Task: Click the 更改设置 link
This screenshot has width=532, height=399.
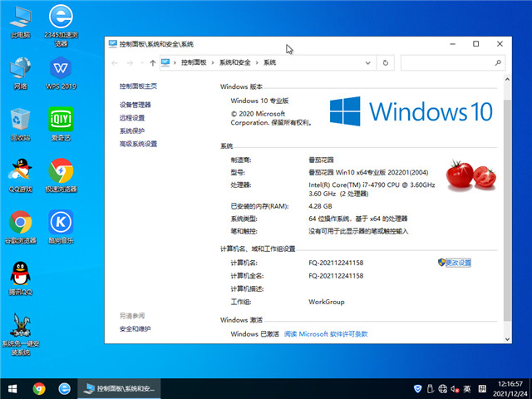Action: (x=457, y=263)
